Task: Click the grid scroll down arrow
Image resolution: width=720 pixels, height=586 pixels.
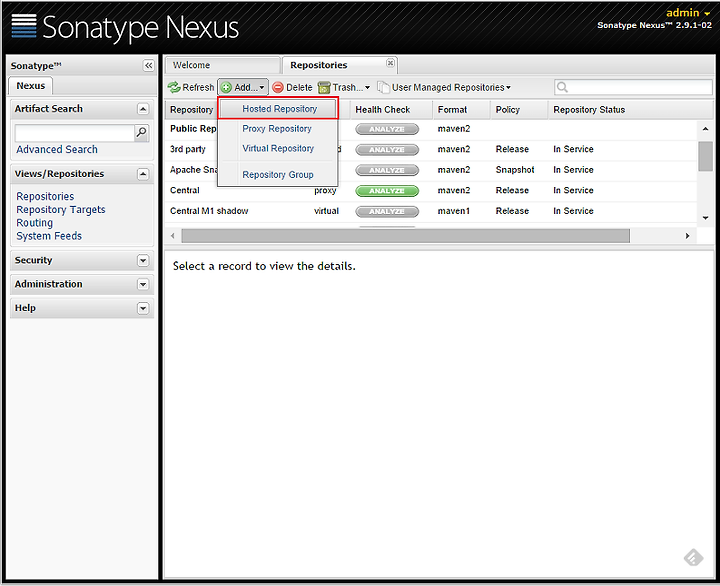Action: point(705,218)
